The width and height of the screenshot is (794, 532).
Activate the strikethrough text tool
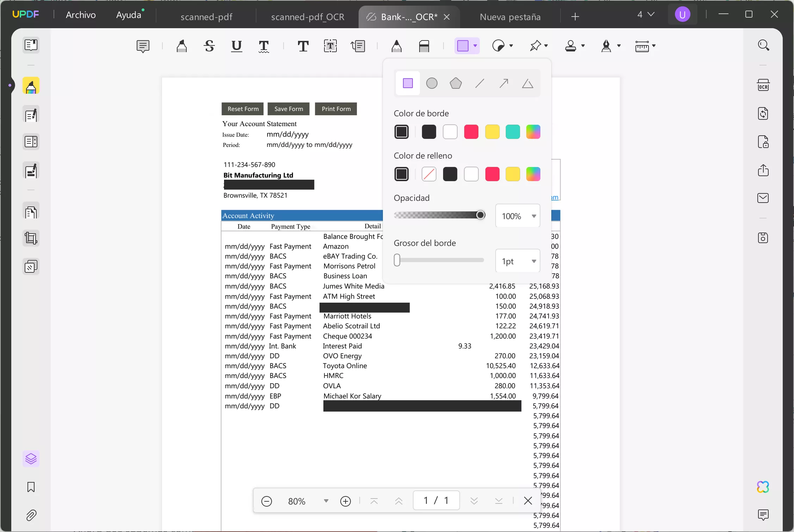(x=209, y=46)
